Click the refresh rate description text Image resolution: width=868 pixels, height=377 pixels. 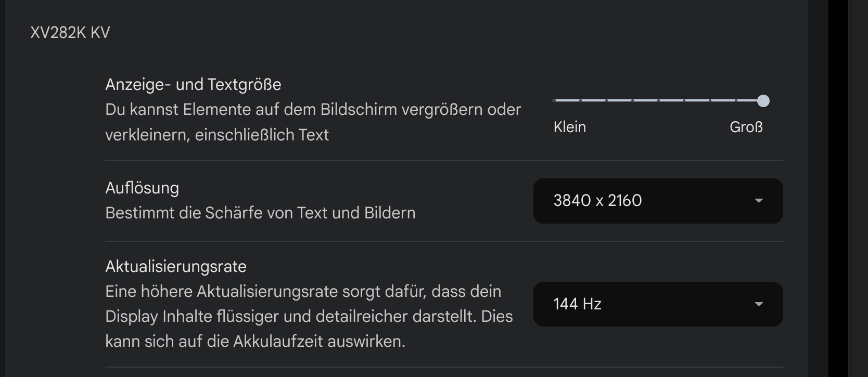tap(309, 316)
